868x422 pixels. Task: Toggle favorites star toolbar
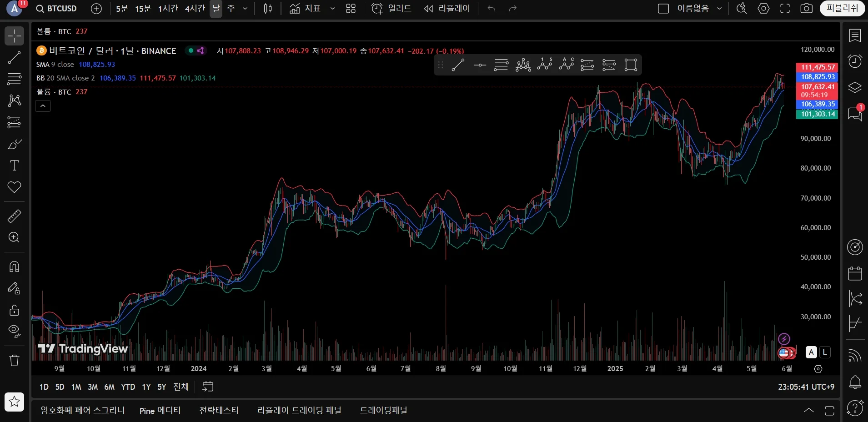click(14, 402)
